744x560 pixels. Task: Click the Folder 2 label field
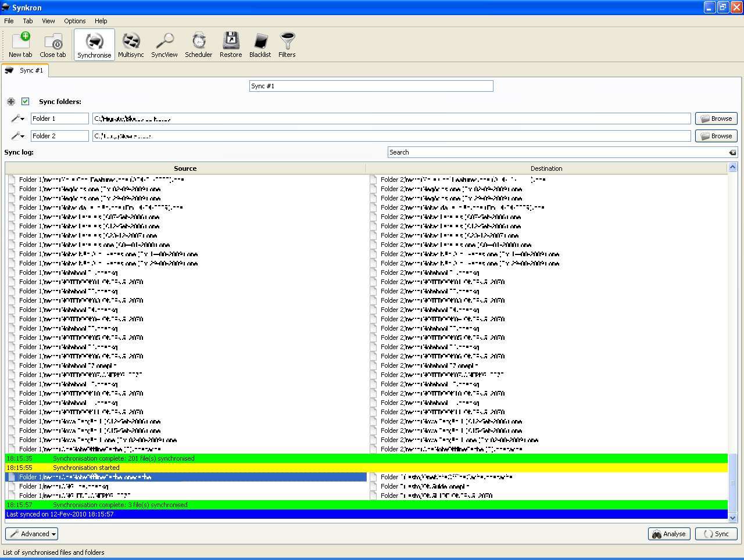tap(59, 136)
